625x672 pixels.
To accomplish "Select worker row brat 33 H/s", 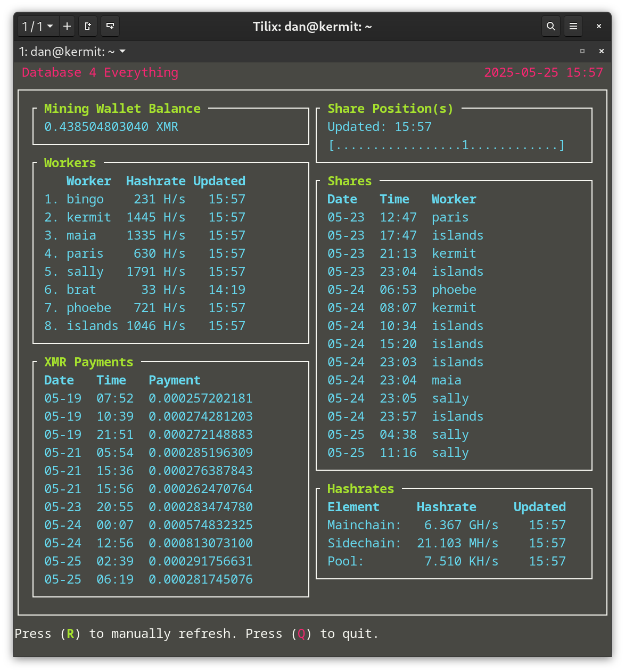I will (x=145, y=290).
